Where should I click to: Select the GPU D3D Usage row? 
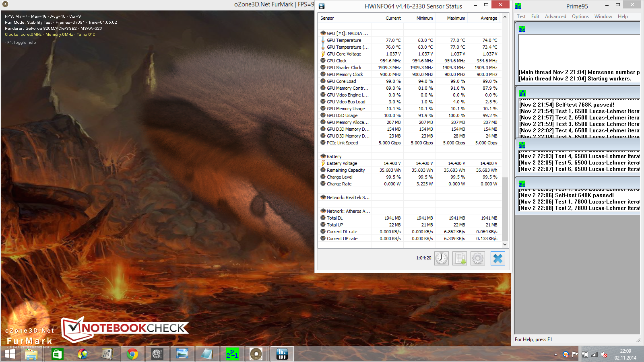410,115
